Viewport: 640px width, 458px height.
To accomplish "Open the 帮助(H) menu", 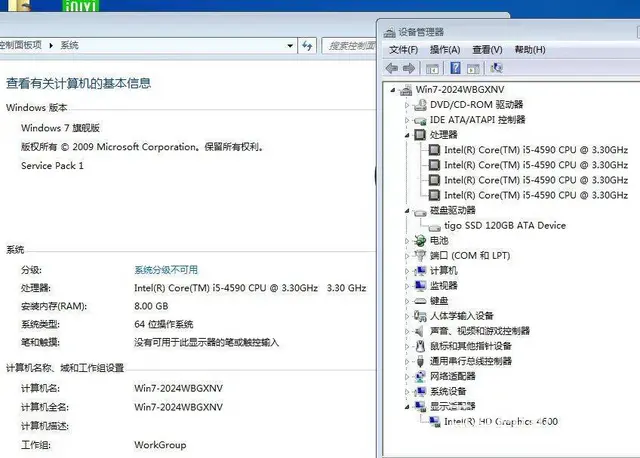I will 530,50.
